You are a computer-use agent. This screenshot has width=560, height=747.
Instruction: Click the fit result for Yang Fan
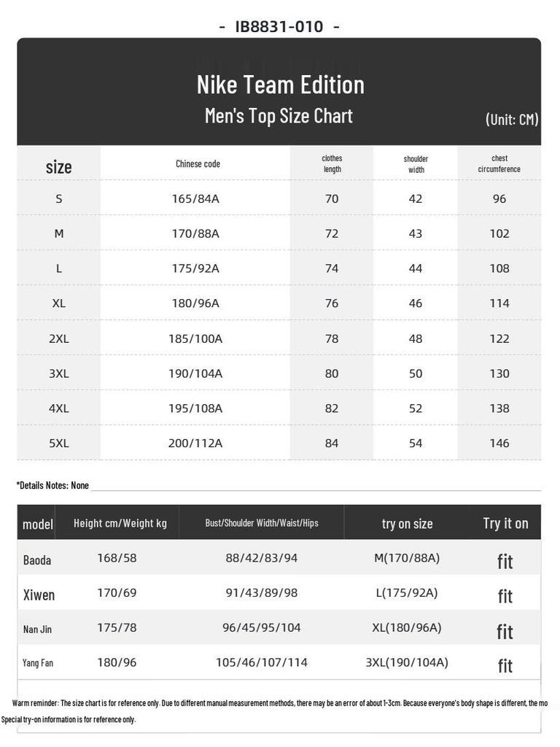click(x=505, y=665)
